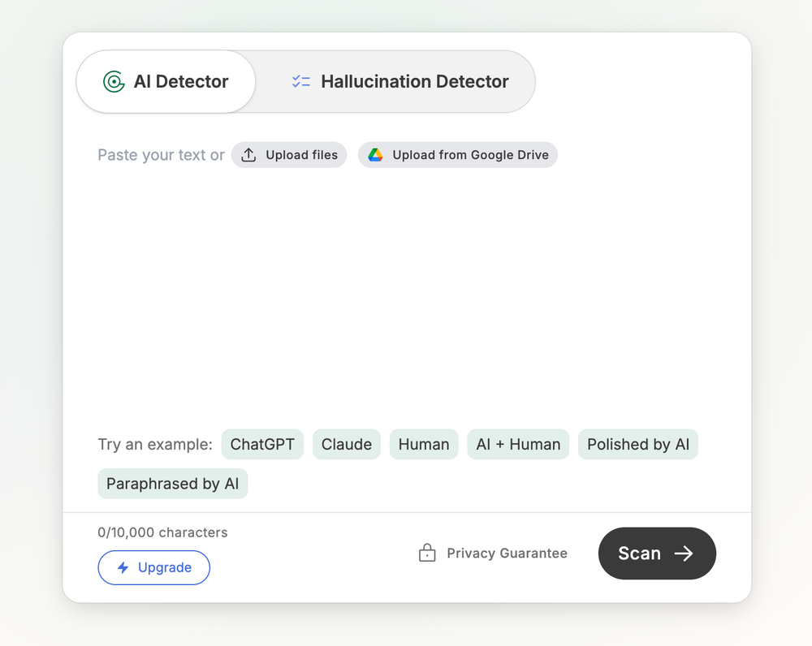Click the lock icon next to Privacy Guarantee
The width and height of the screenshot is (812, 646).
coord(426,553)
